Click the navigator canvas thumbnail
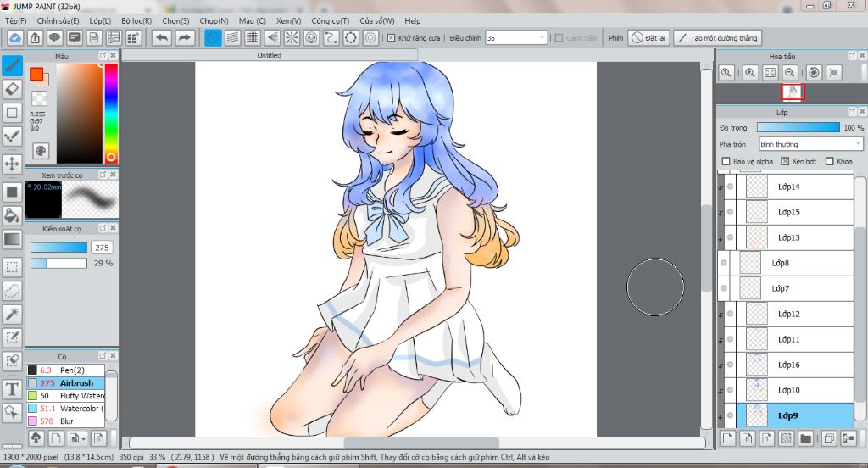The height and width of the screenshot is (468, 868). point(793,92)
